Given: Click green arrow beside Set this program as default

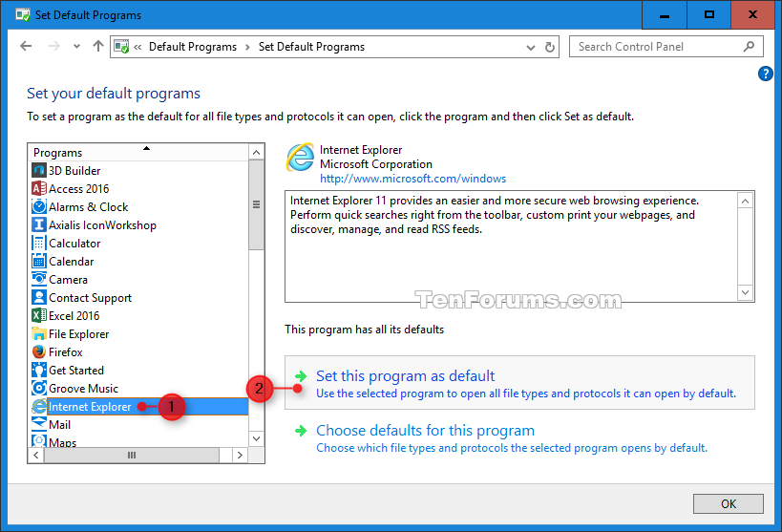Looking at the screenshot, I should (x=301, y=375).
